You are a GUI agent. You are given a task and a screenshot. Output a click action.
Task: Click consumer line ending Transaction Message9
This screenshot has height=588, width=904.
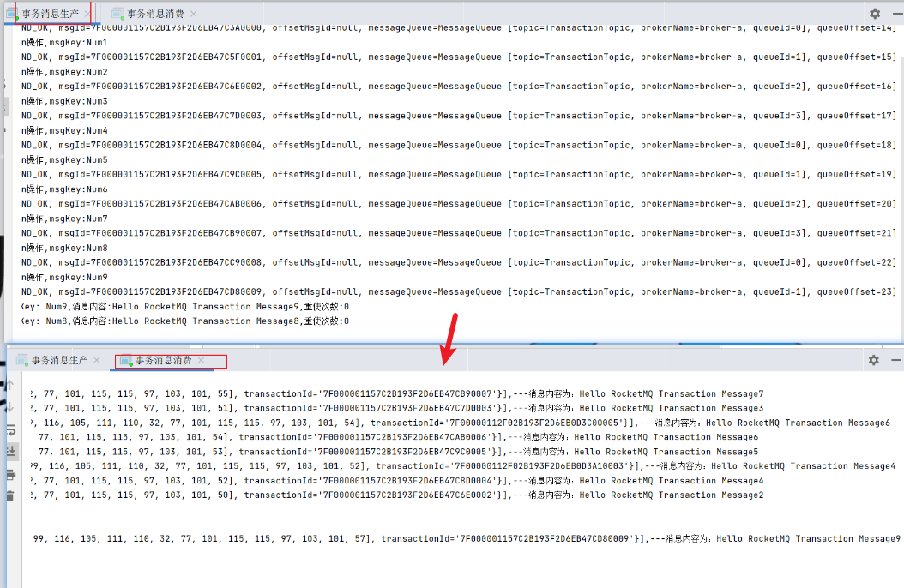pos(467,539)
